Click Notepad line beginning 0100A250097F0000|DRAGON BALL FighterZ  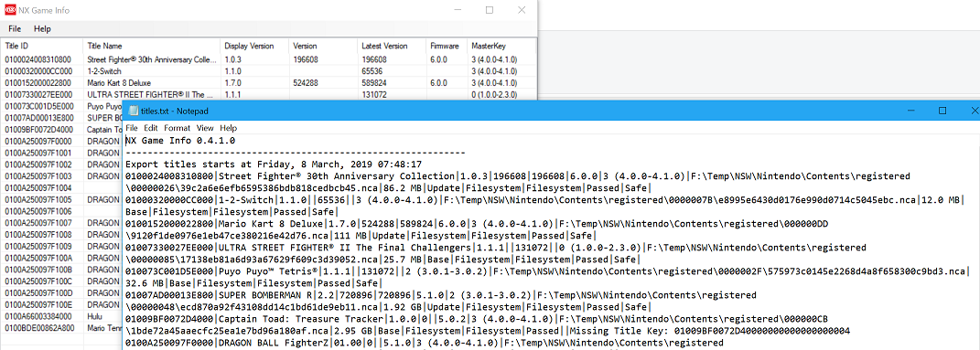coord(425,343)
